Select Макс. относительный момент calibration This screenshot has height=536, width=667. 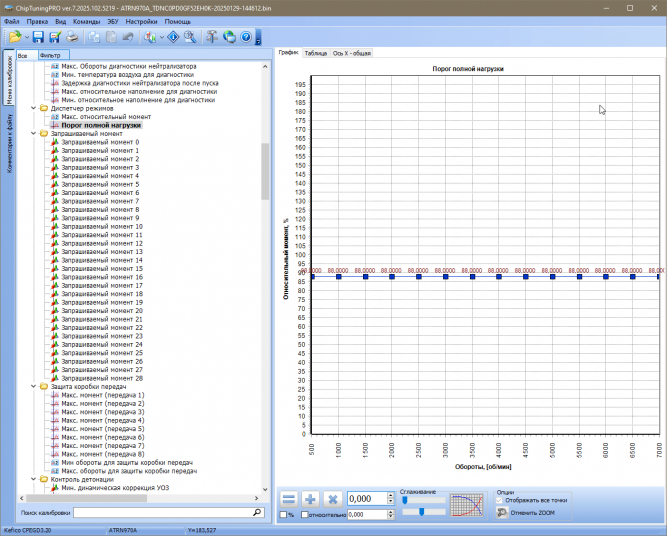[106, 117]
